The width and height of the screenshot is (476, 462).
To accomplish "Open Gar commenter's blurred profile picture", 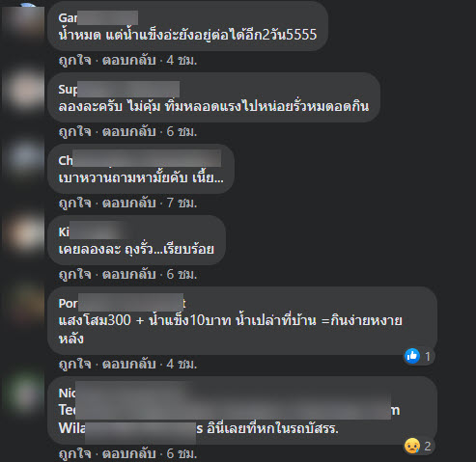I will pos(23,23).
